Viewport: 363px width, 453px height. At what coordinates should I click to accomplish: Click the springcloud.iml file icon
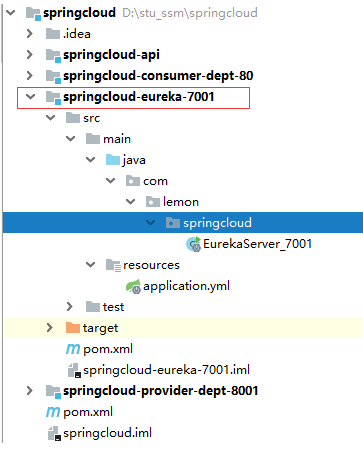point(54,433)
